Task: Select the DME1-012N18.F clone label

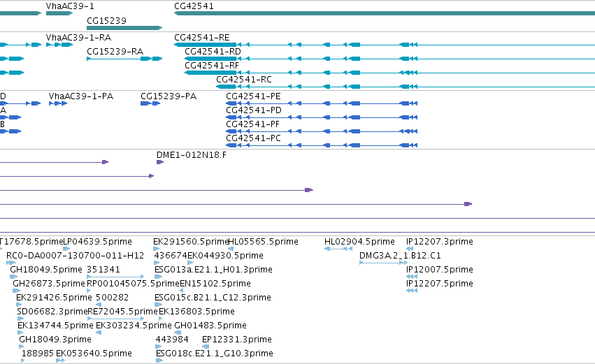Action: (x=192, y=155)
